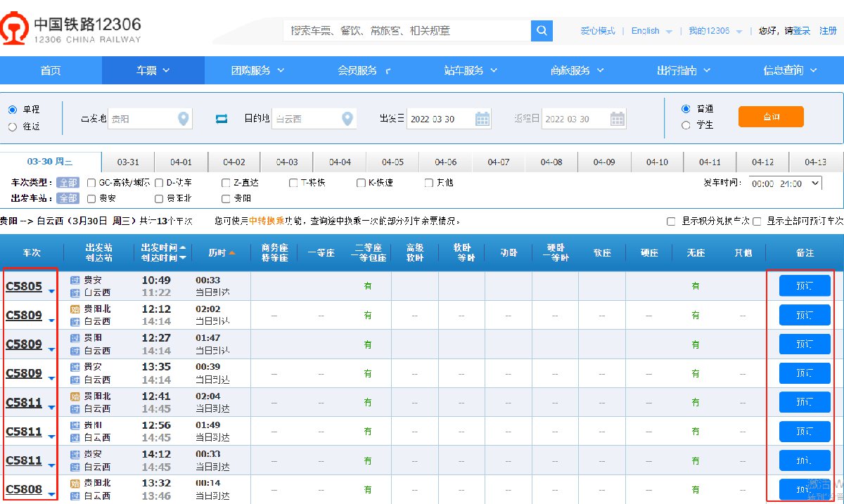Check the GC-高铁/城际 train type checkbox
844x504 pixels.
coord(91,183)
